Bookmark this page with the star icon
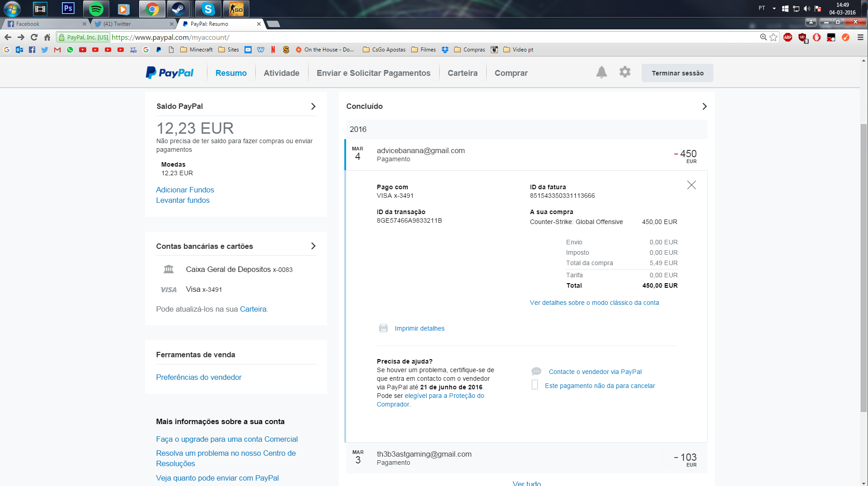Screen dimensions: 868x486 (x=774, y=37)
